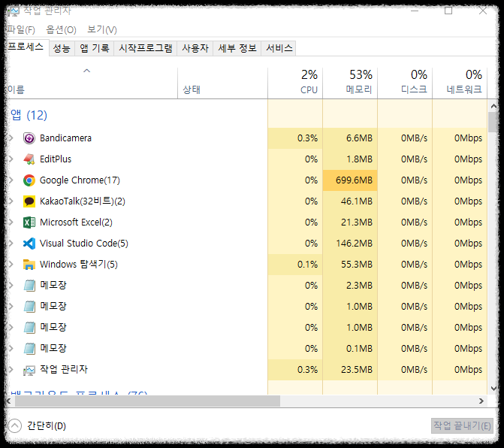
Task: Click the 작업 관리자 process row icon
Action: (29, 371)
